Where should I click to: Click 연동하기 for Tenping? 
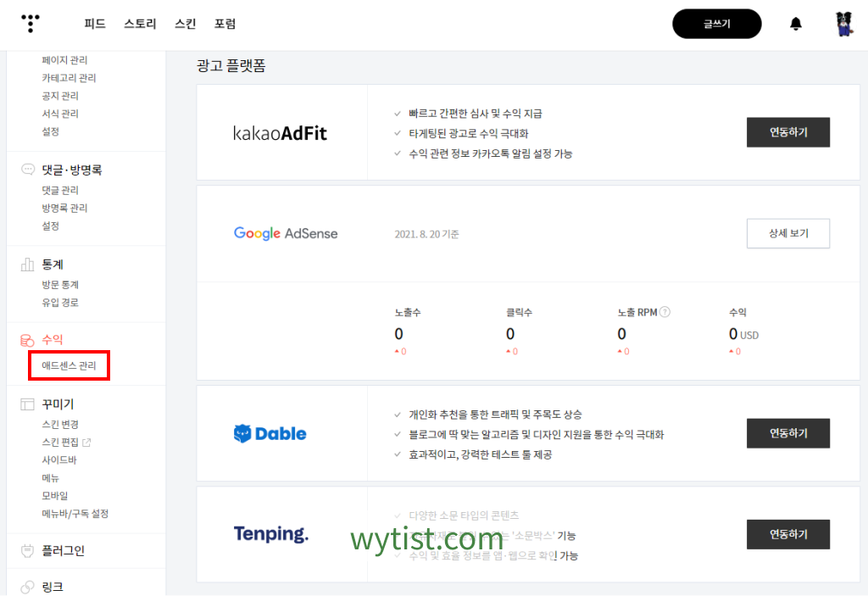[788, 534]
